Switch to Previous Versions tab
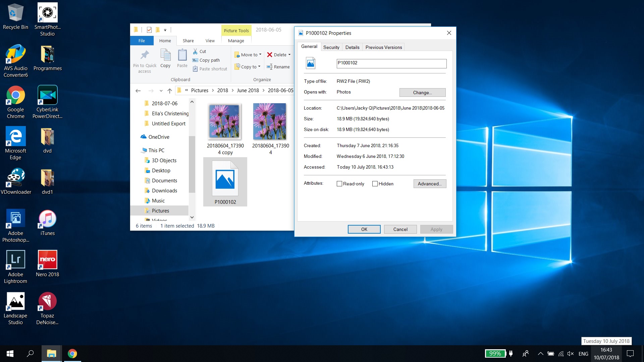Screen dimensions: 644x362 [x=383, y=47]
